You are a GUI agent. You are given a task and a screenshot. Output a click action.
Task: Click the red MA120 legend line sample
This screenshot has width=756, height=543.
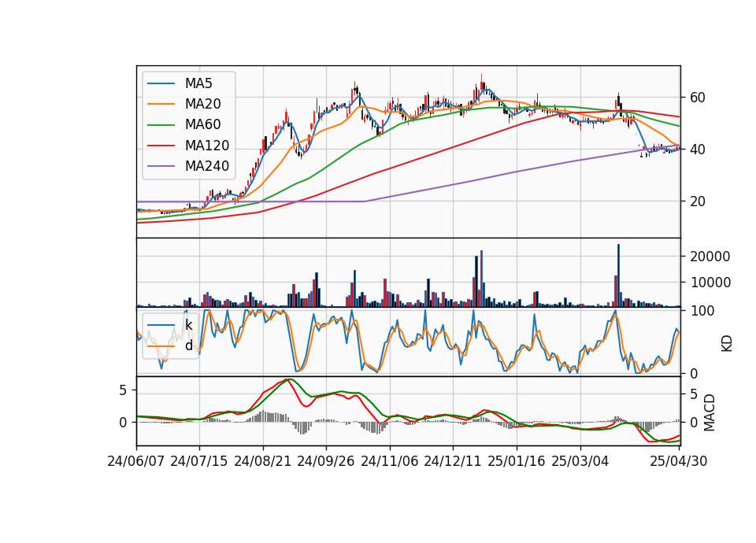pos(161,146)
